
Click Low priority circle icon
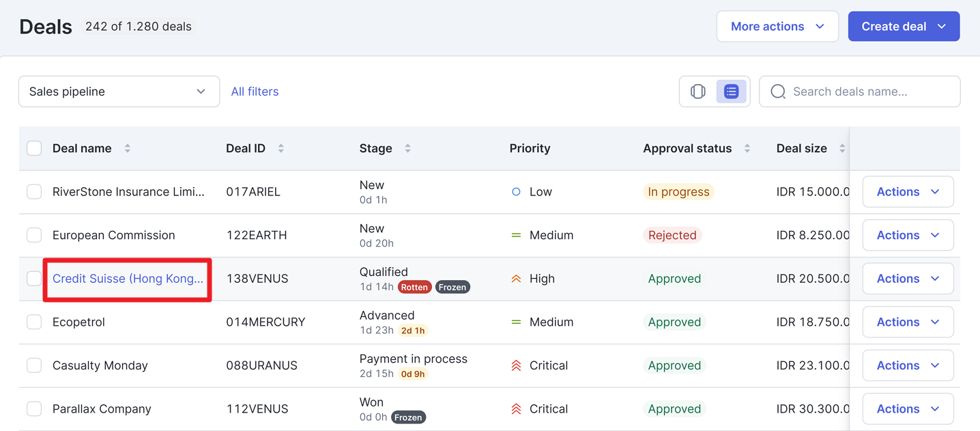516,192
